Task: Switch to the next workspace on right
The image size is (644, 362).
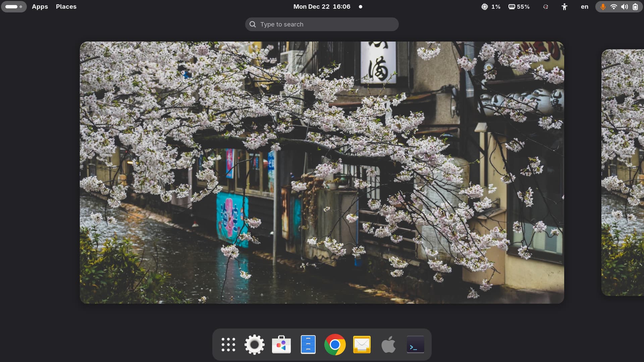Action: 623,172
